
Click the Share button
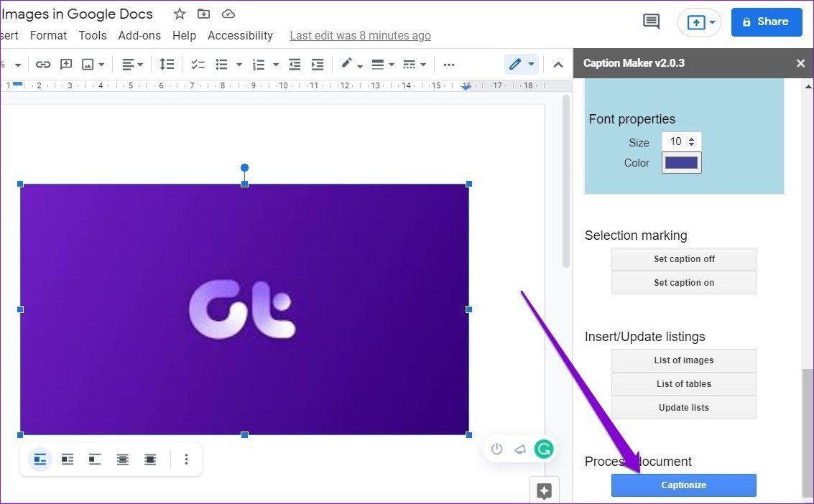(x=767, y=22)
